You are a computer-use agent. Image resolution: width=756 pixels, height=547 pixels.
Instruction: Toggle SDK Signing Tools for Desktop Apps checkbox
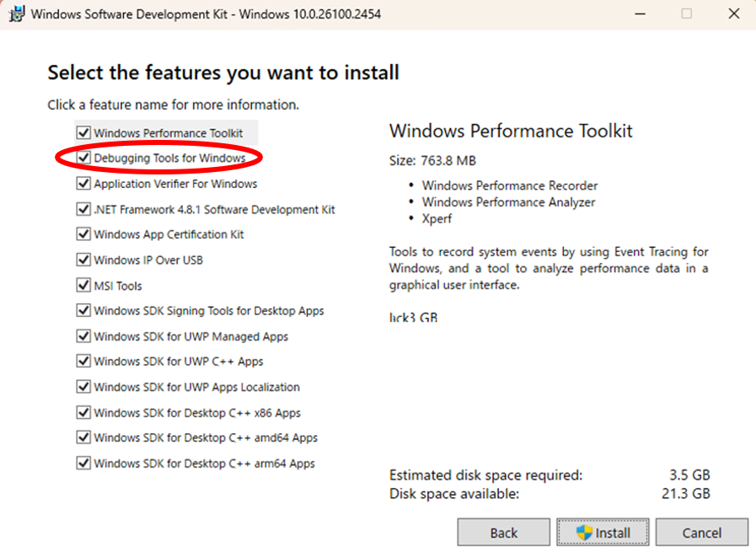[x=83, y=311]
